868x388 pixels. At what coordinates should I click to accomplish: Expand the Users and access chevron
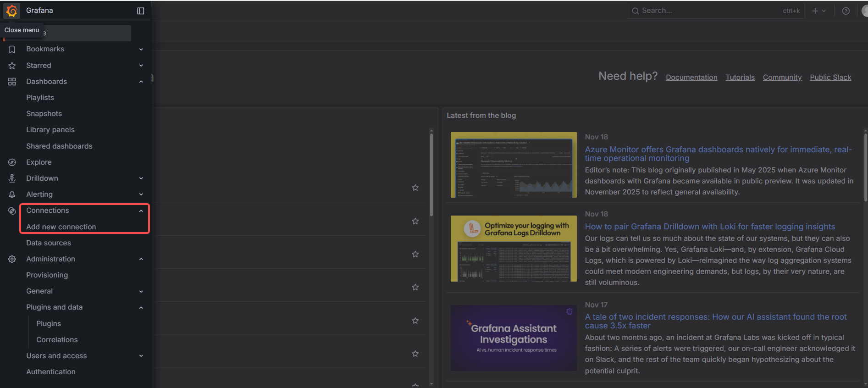click(x=141, y=356)
